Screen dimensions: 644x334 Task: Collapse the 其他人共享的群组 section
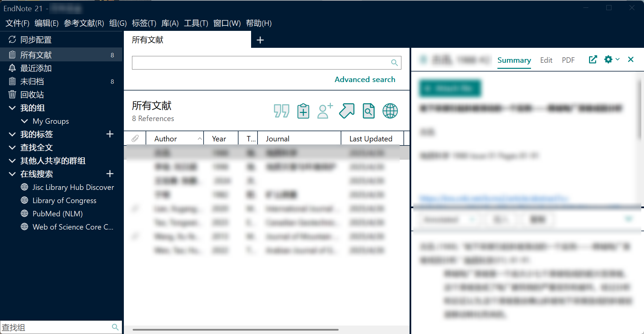12,161
